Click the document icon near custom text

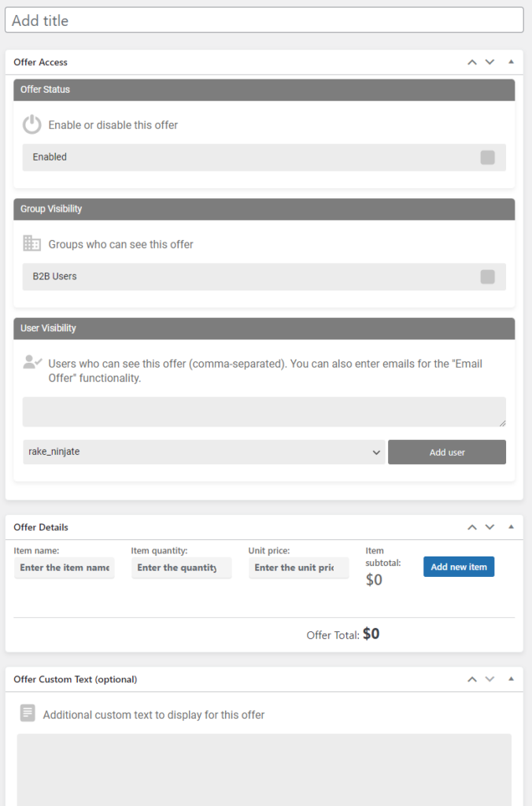tap(28, 713)
